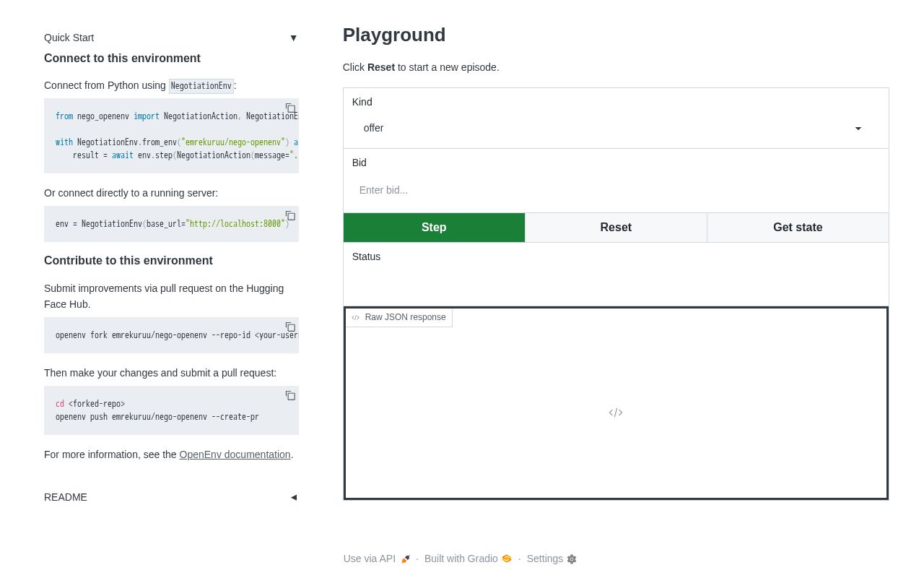Collapse the Quick Start section
924x578 pixels.
point(171,38)
